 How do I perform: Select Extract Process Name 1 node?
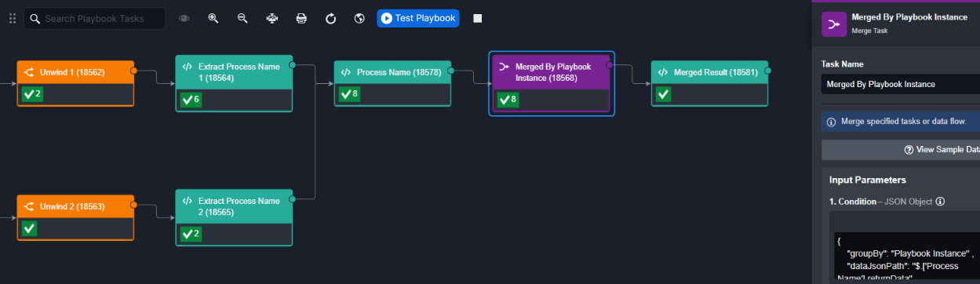tap(234, 83)
